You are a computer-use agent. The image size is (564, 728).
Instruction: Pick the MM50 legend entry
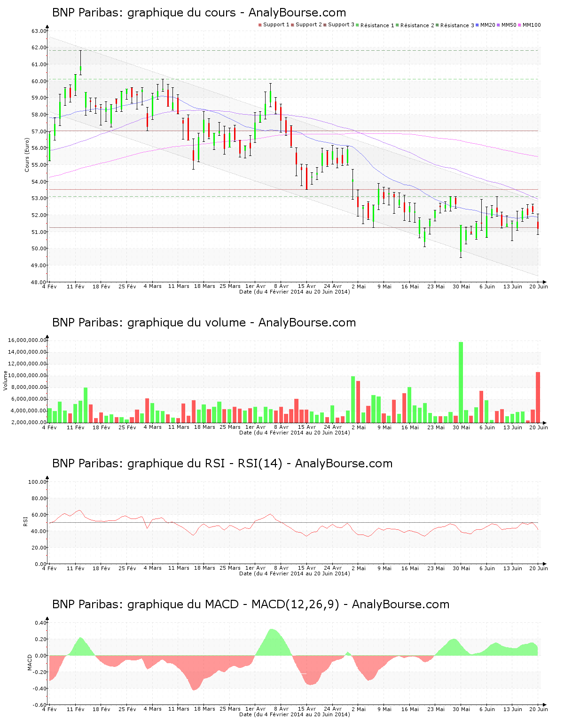pos(507,25)
